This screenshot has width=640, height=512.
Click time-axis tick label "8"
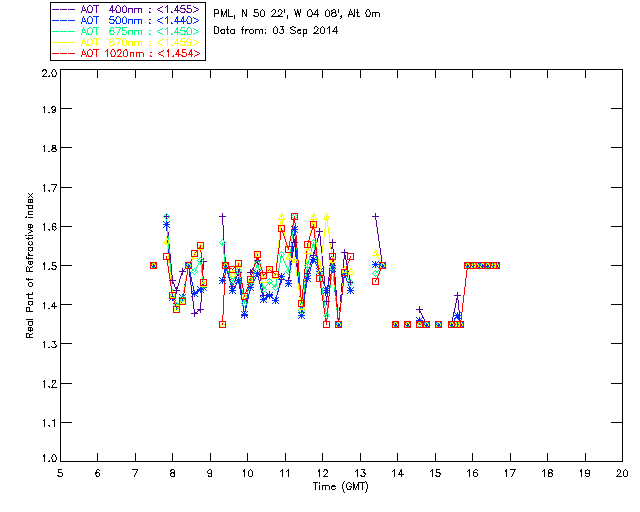click(x=173, y=473)
